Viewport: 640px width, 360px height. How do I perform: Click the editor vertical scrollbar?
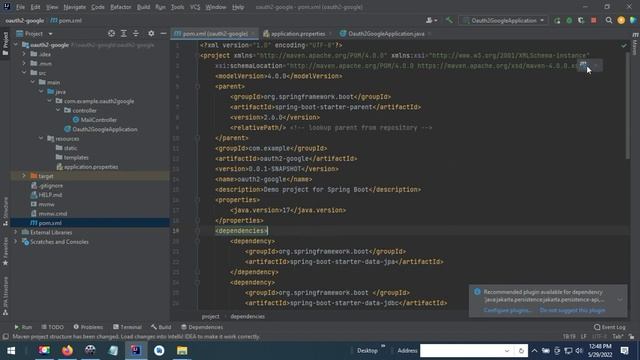point(627,106)
